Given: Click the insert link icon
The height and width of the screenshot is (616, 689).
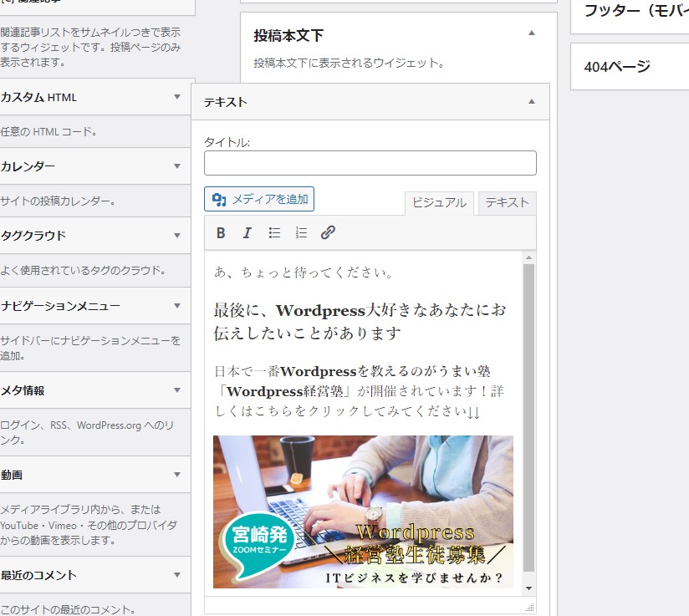Looking at the screenshot, I should coord(328,233).
